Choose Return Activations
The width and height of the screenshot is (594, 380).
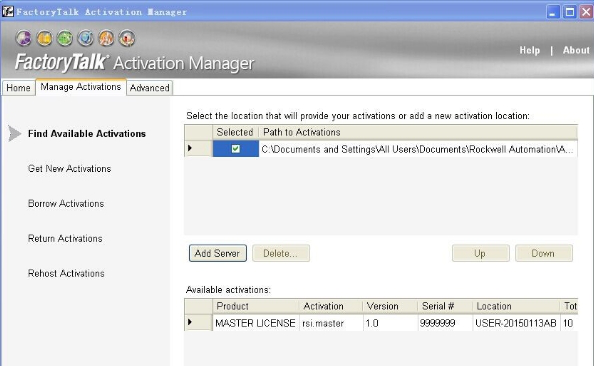coord(65,238)
